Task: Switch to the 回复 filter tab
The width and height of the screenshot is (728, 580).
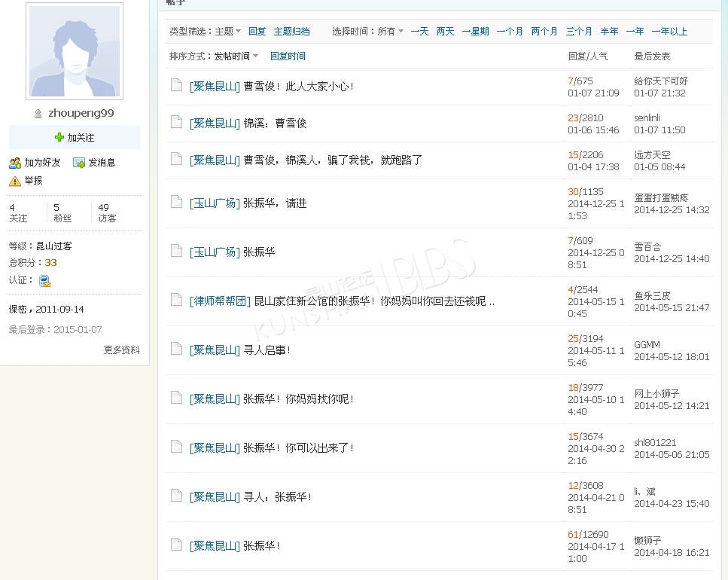Action: (257, 32)
